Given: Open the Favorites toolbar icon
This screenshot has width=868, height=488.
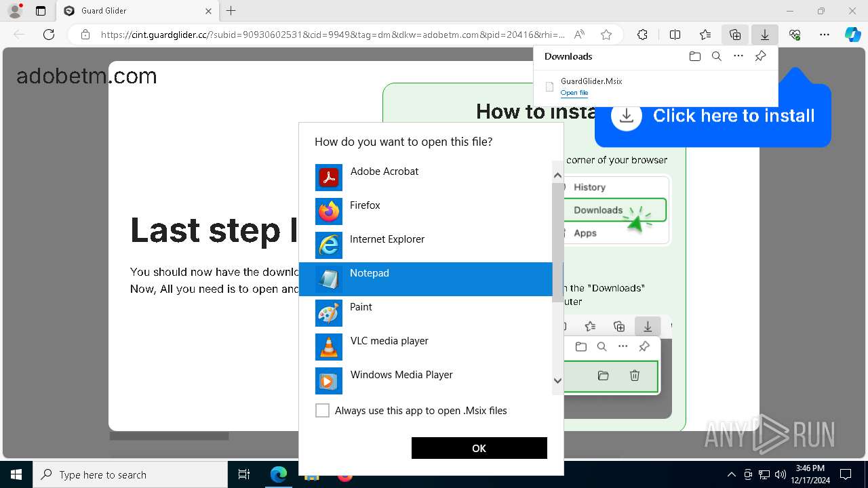Looking at the screenshot, I should coord(705,35).
